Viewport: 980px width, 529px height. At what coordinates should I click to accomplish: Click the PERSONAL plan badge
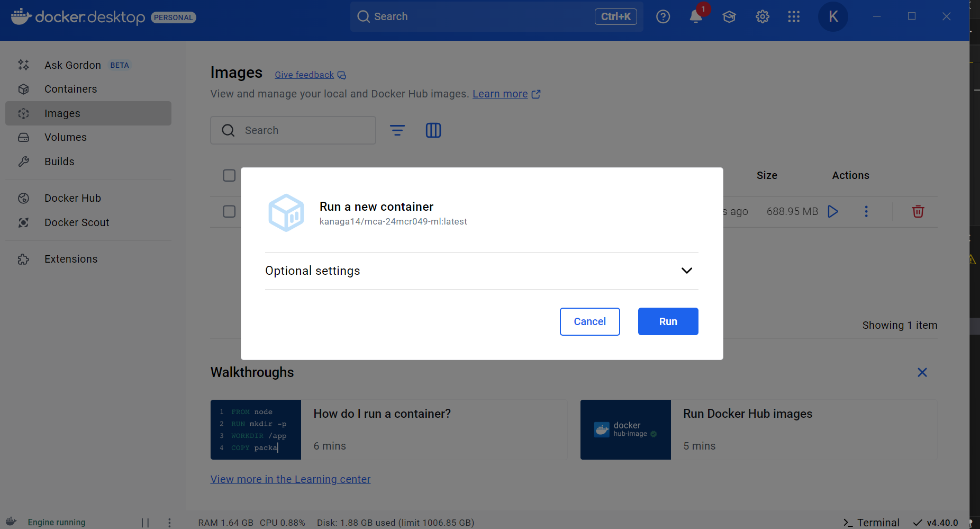tap(174, 17)
